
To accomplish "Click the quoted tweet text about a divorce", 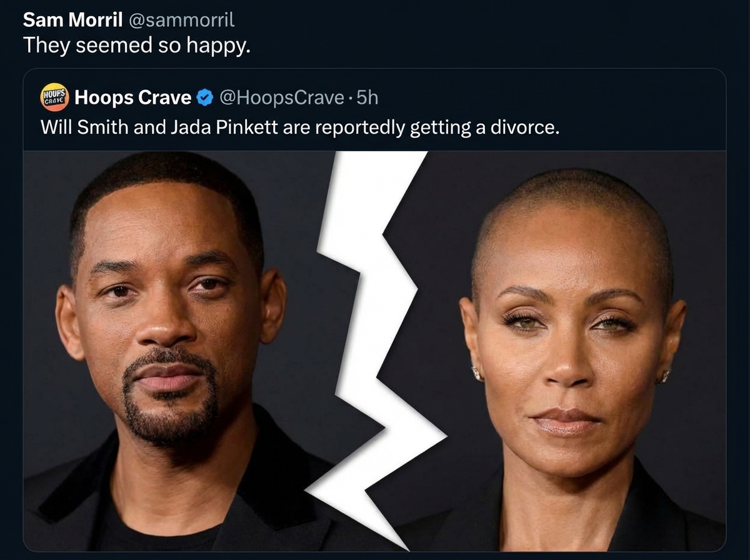I will tap(299, 127).
